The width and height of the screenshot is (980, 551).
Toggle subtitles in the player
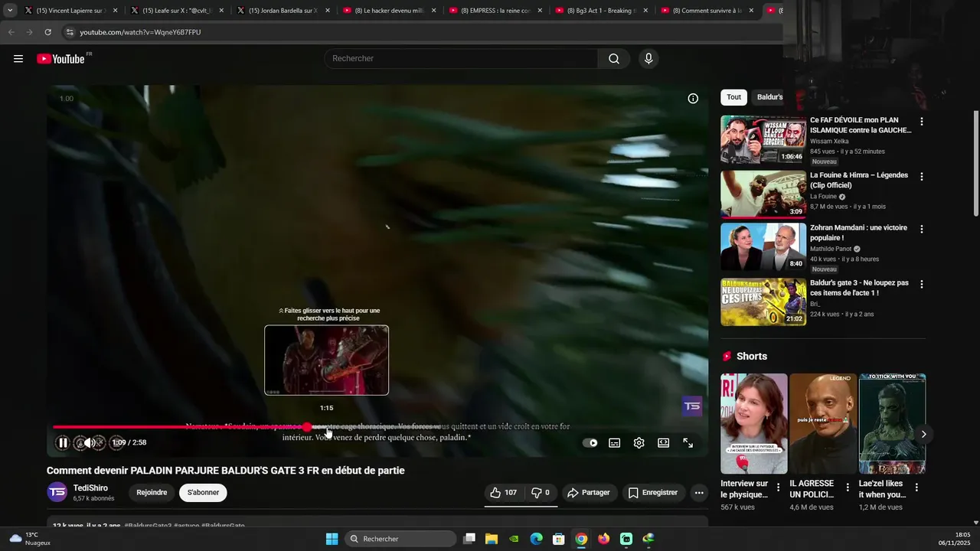click(614, 443)
